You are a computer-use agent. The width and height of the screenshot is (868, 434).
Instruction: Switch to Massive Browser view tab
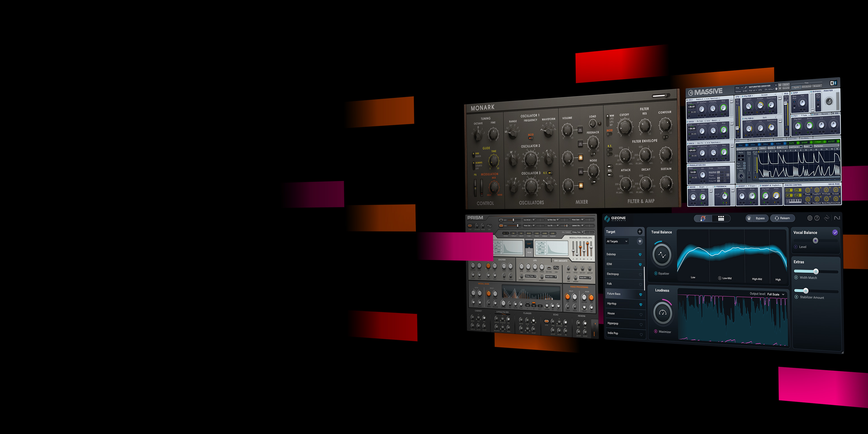pyautogui.click(x=817, y=86)
